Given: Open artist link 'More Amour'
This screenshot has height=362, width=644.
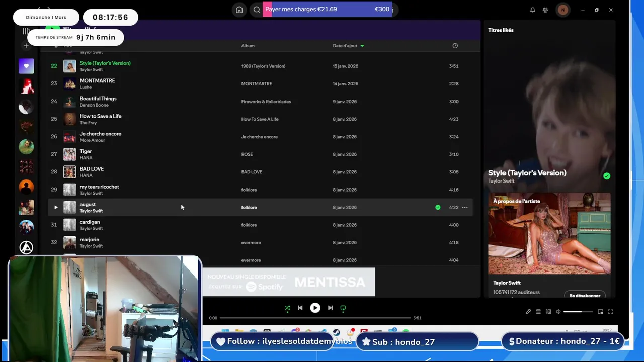Looking at the screenshot, I should 92,140.
